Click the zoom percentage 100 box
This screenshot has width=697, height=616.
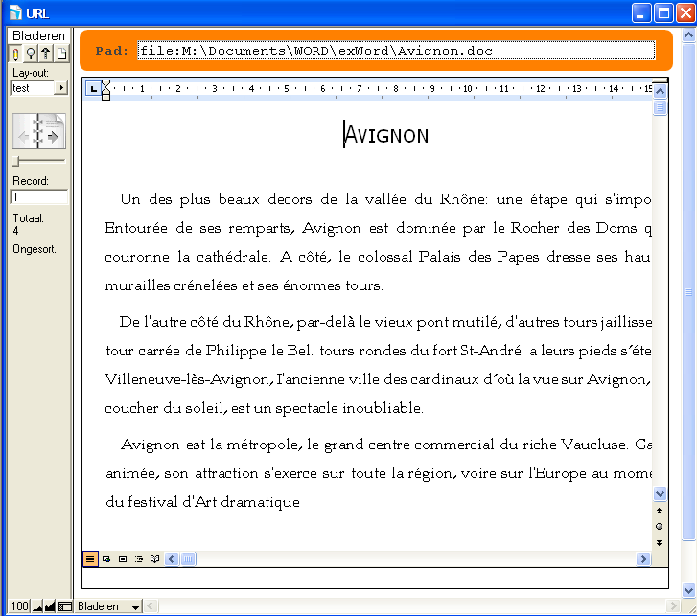click(19, 606)
